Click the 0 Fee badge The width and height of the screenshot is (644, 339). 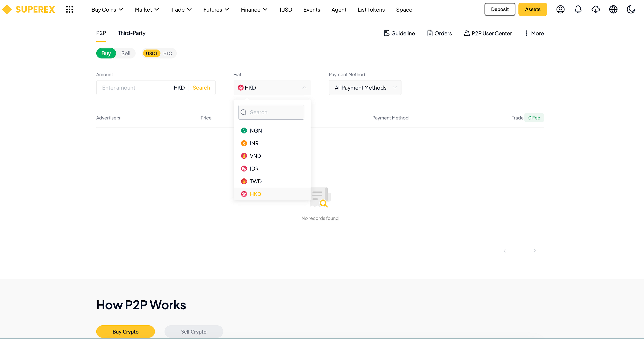point(534,118)
